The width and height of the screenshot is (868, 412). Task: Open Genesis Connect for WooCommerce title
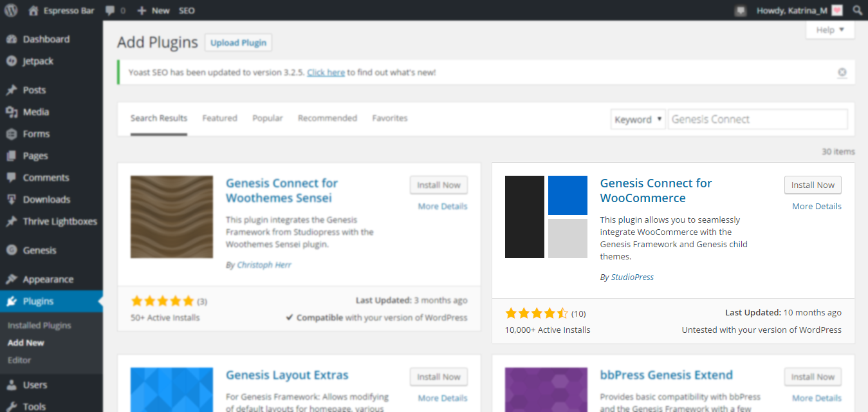tap(656, 191)
